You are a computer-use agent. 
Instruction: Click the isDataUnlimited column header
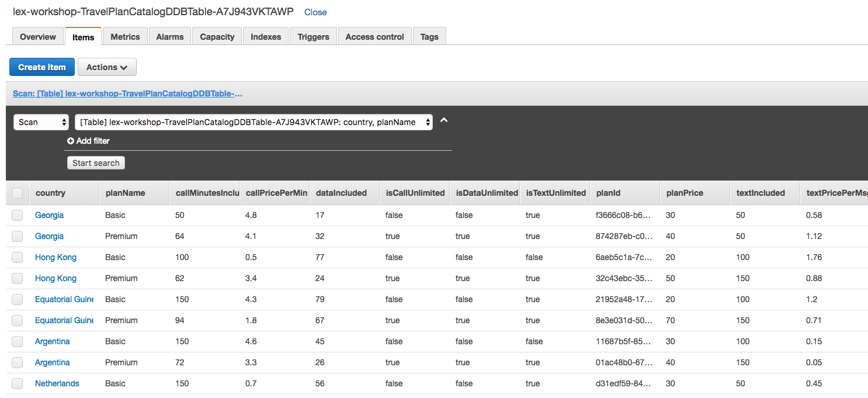click(485, 193)
